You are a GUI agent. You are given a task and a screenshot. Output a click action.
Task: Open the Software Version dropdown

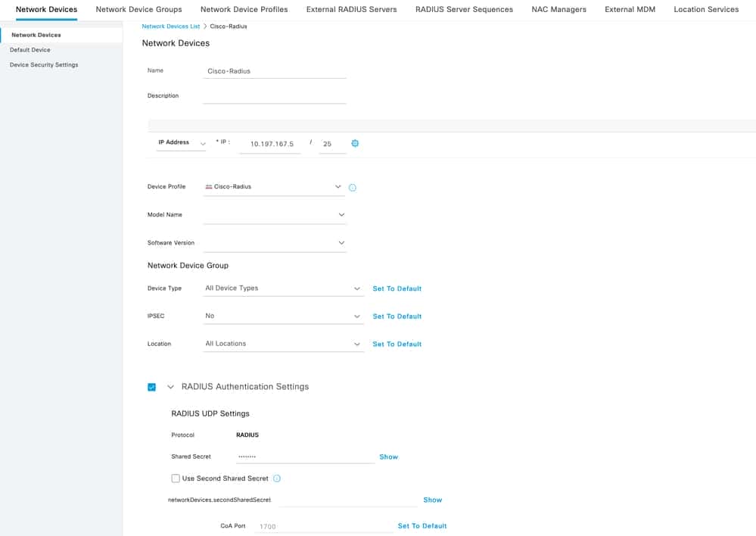pyautogui.click(x=275, y=243)
